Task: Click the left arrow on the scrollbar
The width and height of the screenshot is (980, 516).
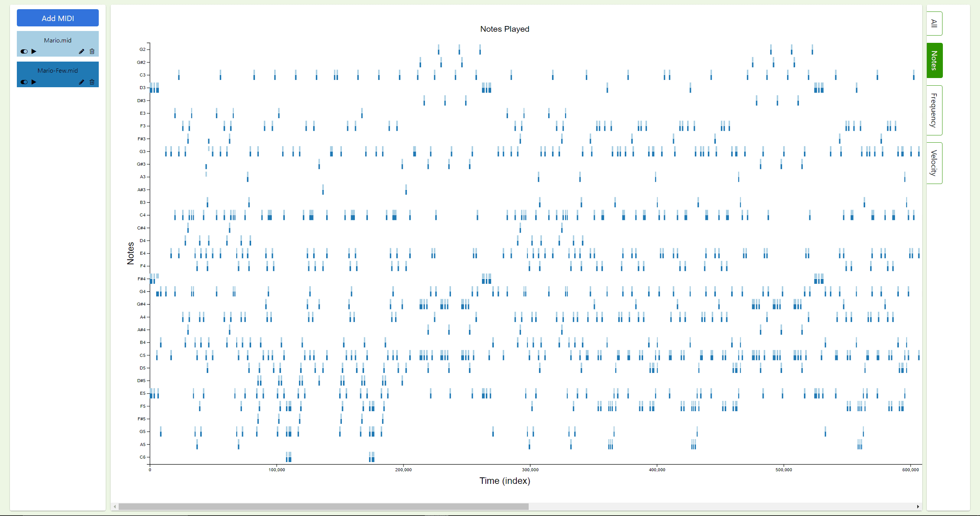Action: coord(114,506)
